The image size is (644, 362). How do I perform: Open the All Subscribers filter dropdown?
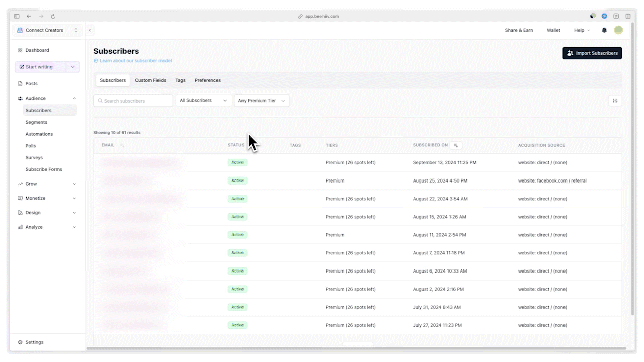(x=204, y=101)
